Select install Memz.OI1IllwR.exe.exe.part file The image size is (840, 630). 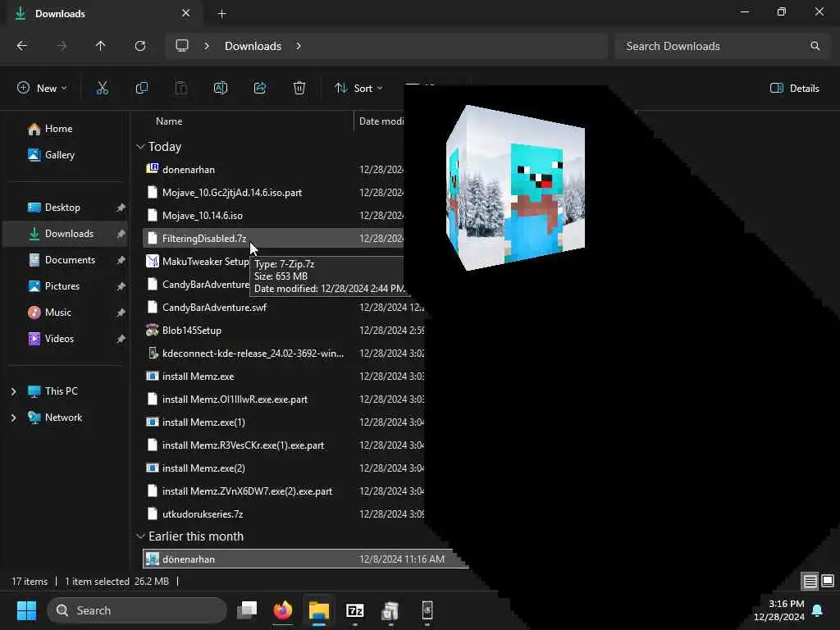pyautogui.click(x=235, y=399)
